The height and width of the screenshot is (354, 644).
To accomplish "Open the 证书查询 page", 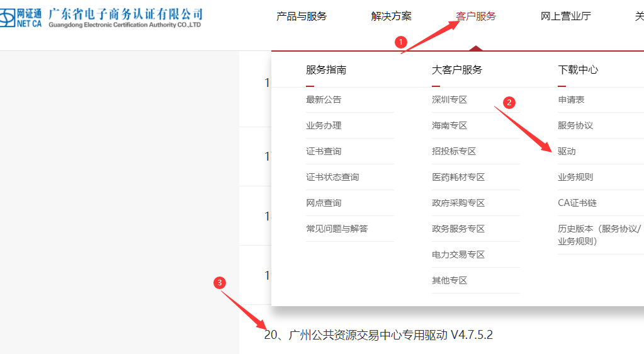I will pyautogui.click(x=324, y=151).
